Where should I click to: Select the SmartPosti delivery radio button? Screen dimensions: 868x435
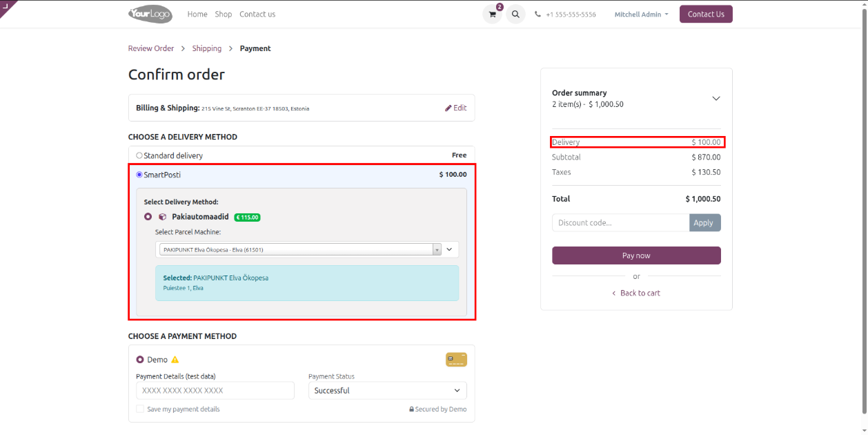(x=139, y=175)
